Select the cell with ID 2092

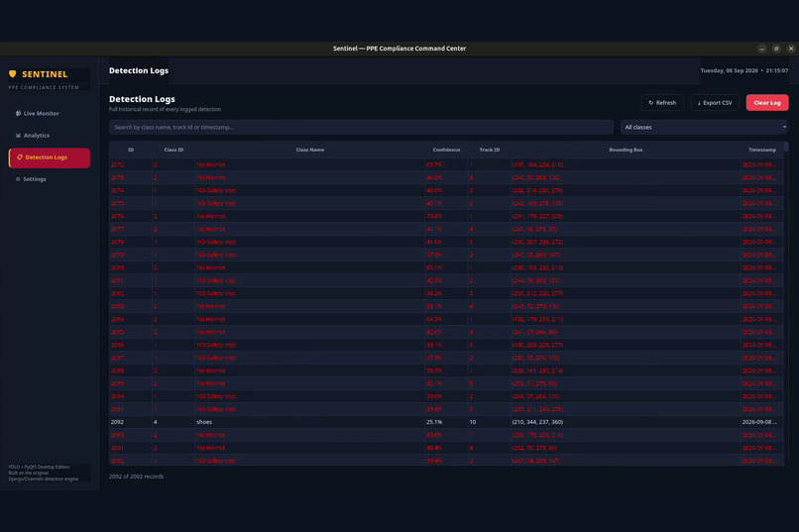pos(131,422)
